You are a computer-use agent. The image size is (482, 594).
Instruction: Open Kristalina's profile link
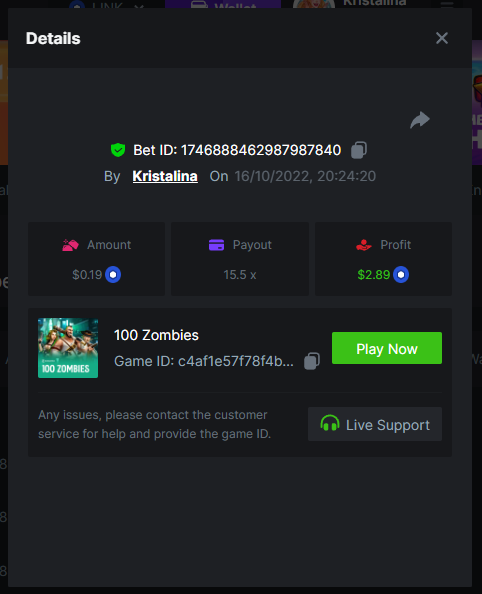click(x=165, y=176)
